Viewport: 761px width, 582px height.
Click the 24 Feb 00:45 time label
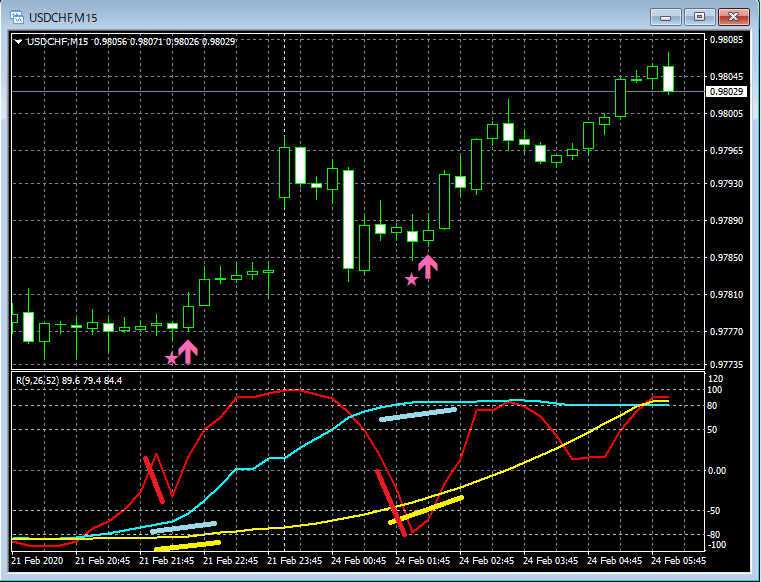[x=359, y=560]
